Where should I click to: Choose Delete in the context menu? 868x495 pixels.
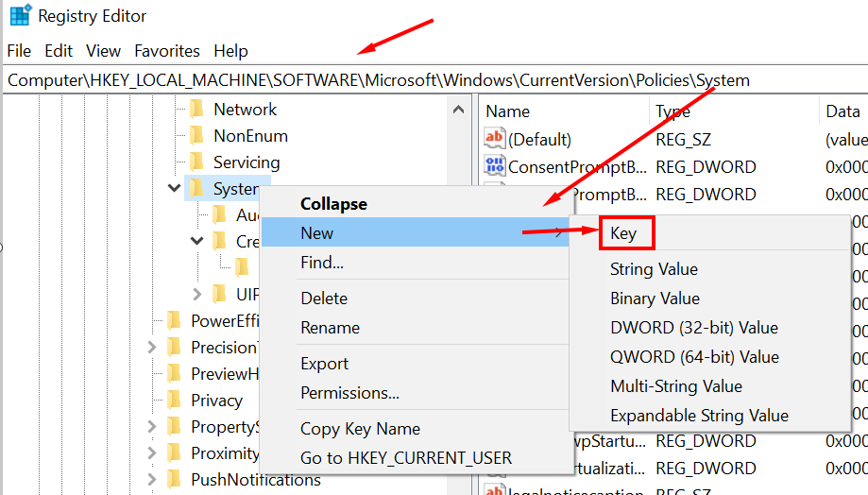(x=416, y=298)
